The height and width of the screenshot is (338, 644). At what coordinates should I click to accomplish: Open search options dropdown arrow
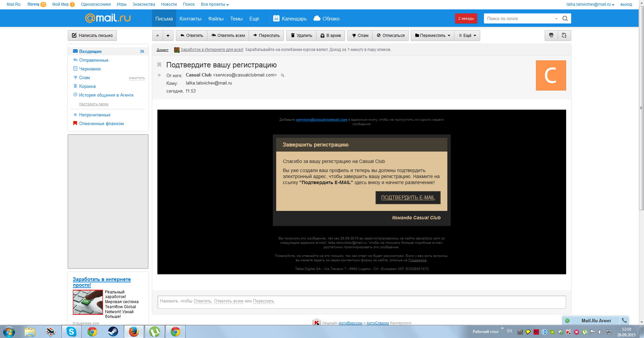556,19
